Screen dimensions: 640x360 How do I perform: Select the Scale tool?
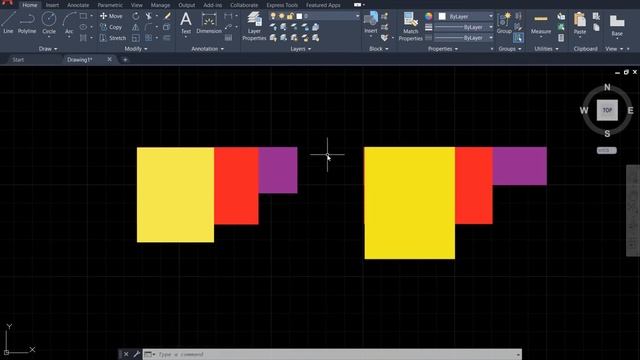click(x=136, y=38)
